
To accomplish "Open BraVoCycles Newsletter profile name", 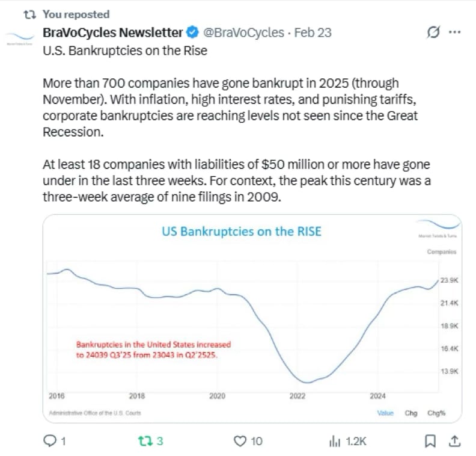I will pos(112,32).
